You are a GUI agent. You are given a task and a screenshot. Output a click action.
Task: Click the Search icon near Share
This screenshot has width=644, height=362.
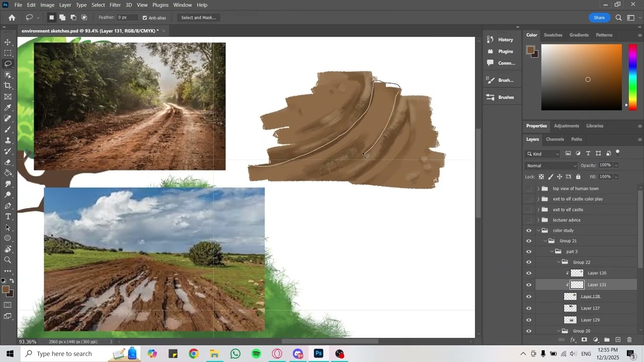pyautogui.click(x=618, y=18)
